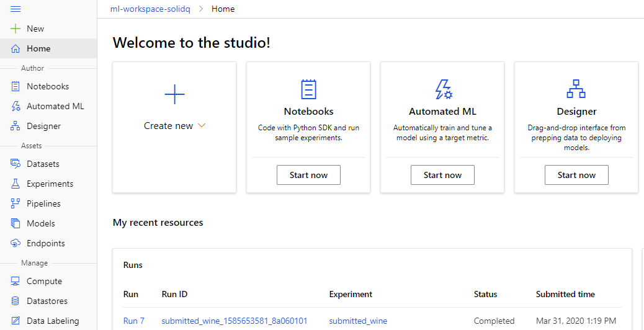
Task: Select New in the sidebar
Action: coord(35,29)
